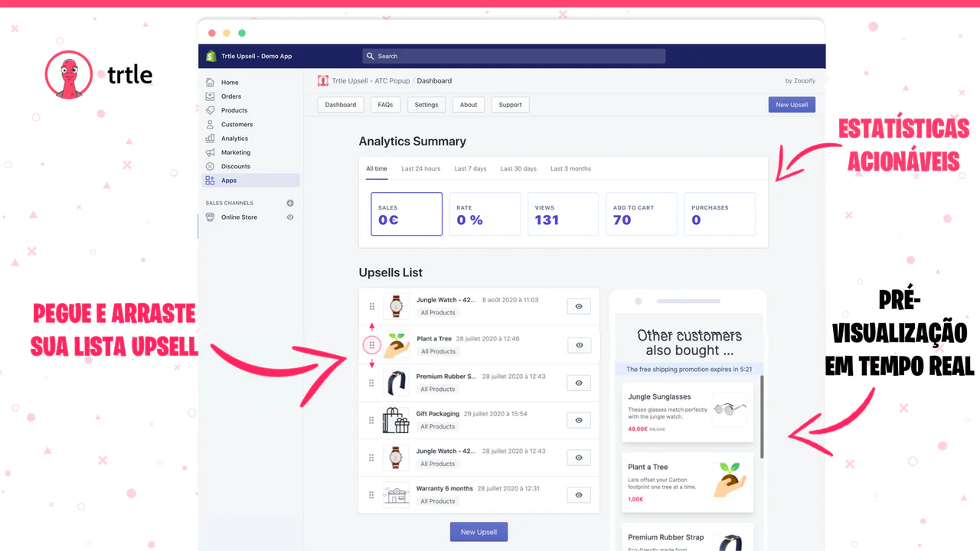
Task: Click the Customers person icon
Action: [210, 124]
